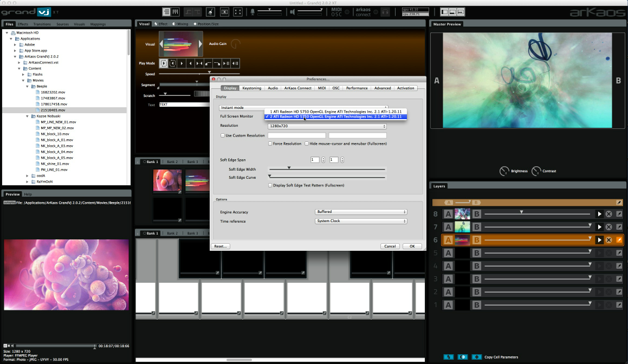628x364 pixels.
Task: Click the pencil edit icon for layer 3
Action: point(619,279)
